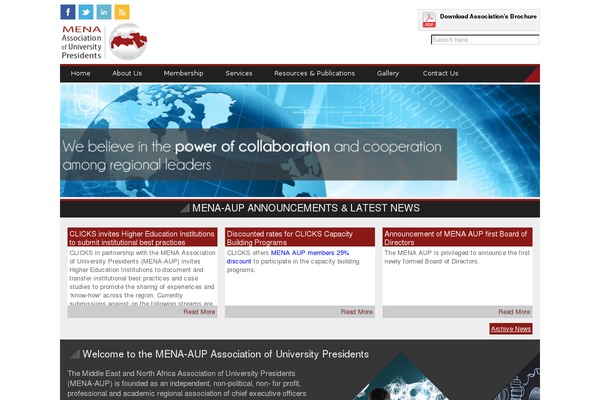Open the Twitter social icon

[x=86, y=12]
